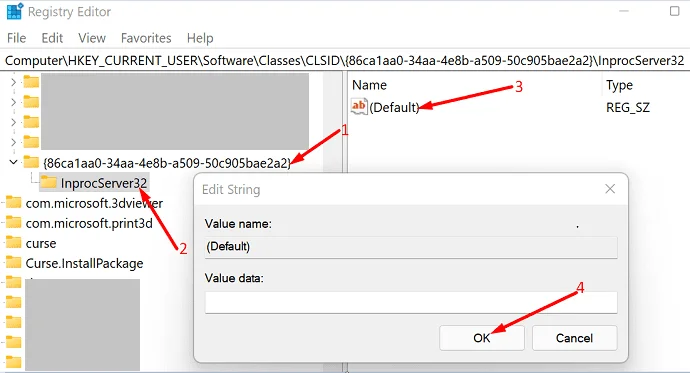Select the Curse.InstallPackage key
The height and width of the screenshot is (373, 690).
pos(84,263)
